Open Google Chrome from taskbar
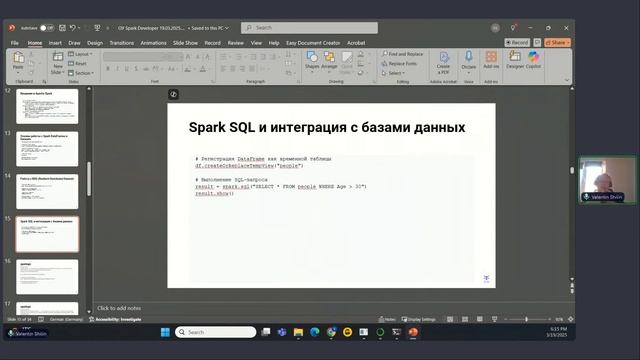The image size is (640, 360). [x=331, y=332]
